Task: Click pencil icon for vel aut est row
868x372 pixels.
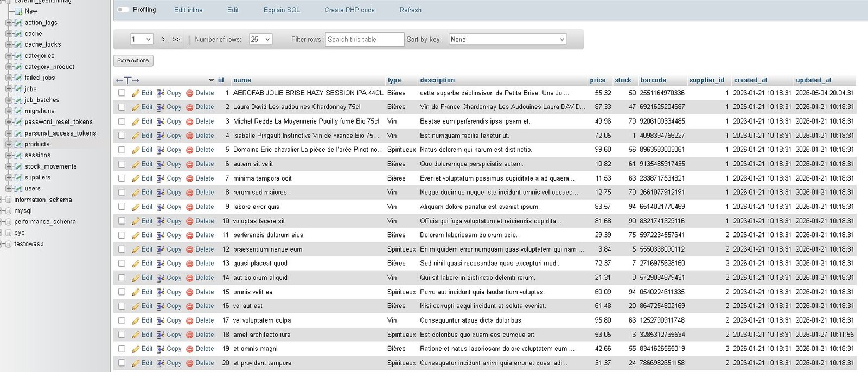Action: click(136, 306)
